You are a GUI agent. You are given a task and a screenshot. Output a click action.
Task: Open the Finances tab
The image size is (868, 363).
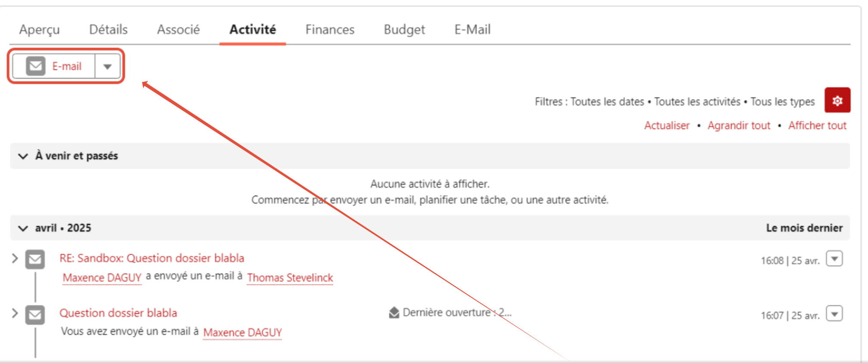330,29
